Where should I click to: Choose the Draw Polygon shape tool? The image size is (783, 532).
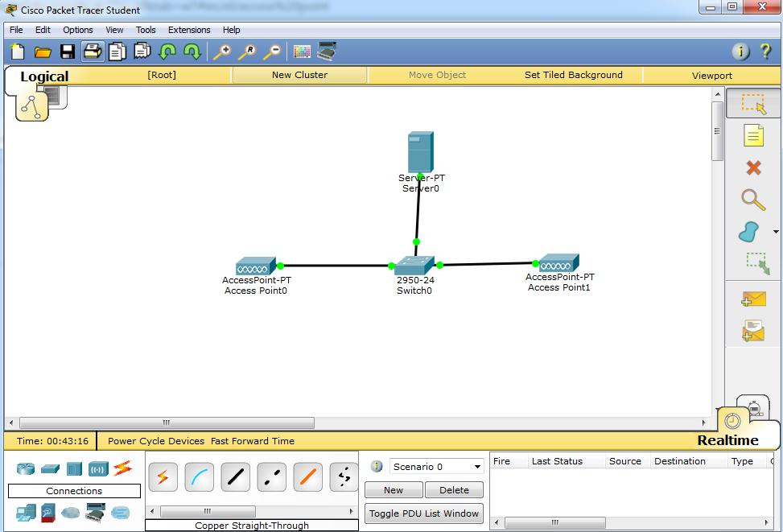point(749,233)
